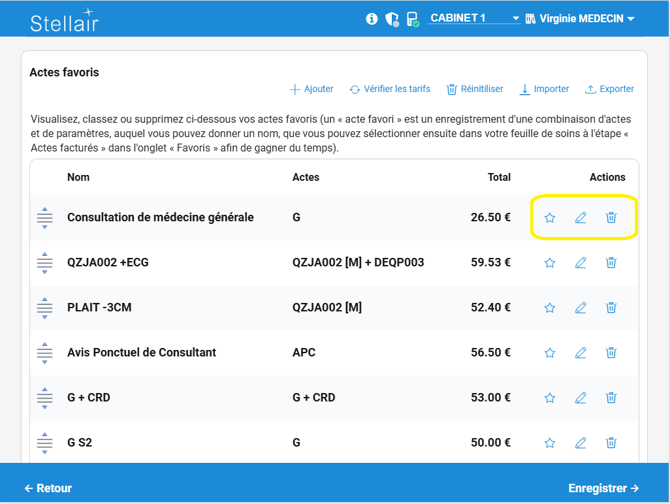Click the card reader status icon
The image size is (670, 504).
412,19
